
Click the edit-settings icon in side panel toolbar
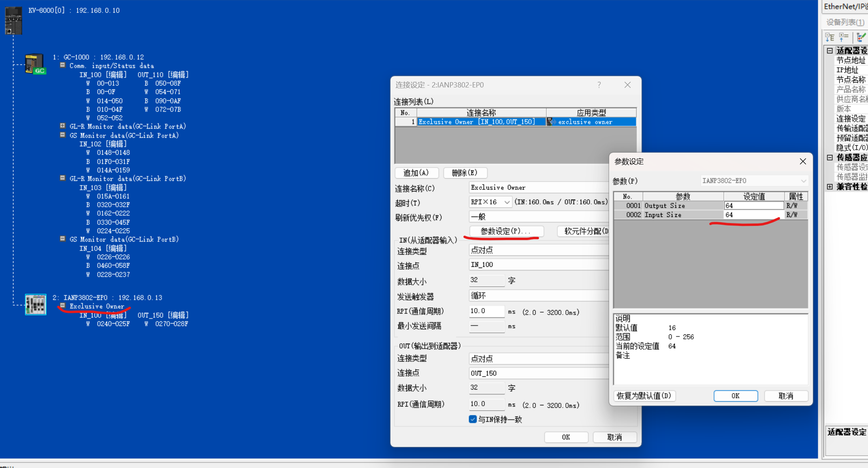(x=862, y=38)
